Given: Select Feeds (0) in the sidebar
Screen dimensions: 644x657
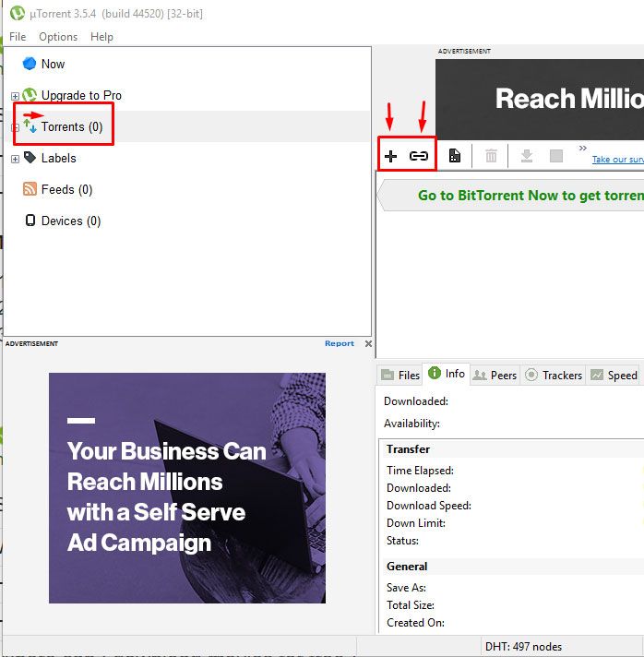Looking at the screenshot, I should (66, 189).
